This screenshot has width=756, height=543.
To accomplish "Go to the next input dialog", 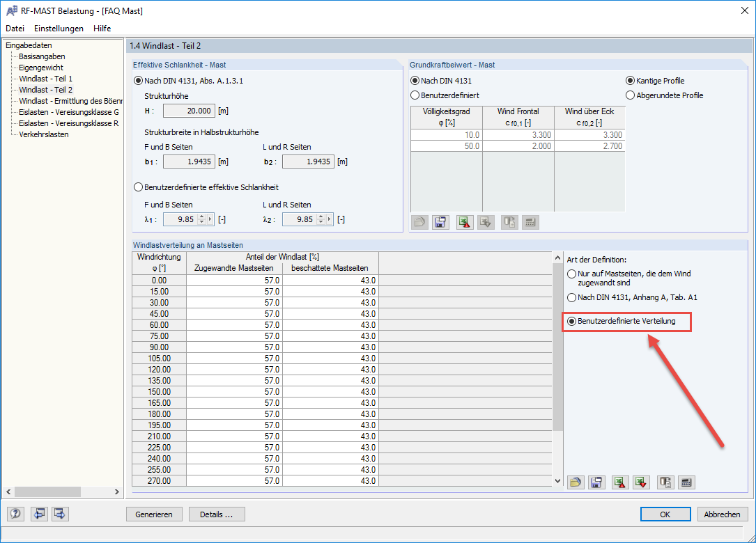I will (x=59, y=514).
